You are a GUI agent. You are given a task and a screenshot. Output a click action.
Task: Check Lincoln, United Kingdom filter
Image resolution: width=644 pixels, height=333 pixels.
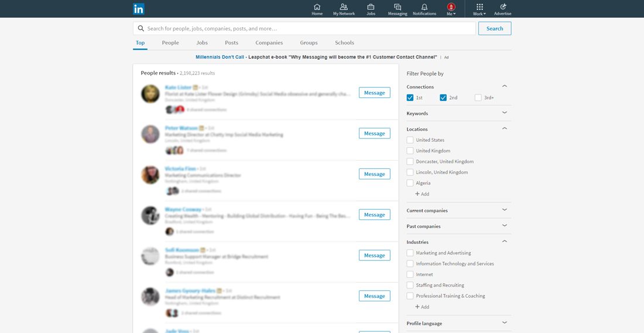point(410,172)
